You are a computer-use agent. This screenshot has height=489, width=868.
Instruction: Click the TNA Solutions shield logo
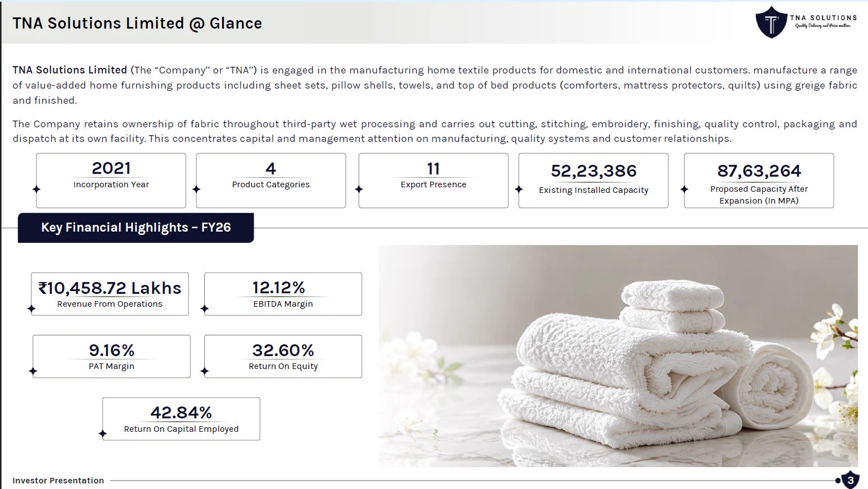[771, 22]
